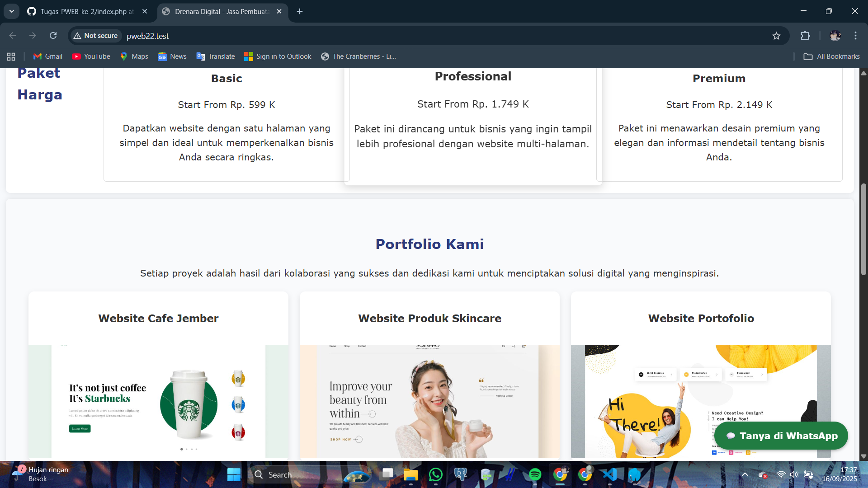
Task: Launch WhatsApp from the taskbar
Action: tap(435, 474)
